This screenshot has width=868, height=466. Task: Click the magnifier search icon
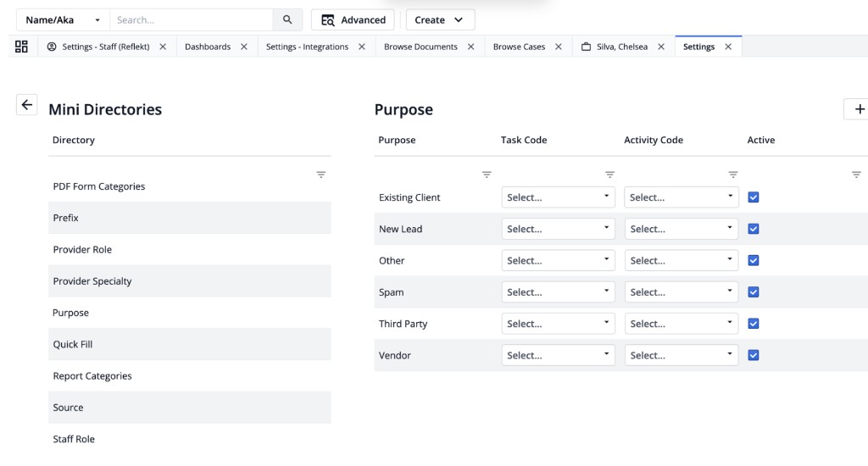(287, 20)
